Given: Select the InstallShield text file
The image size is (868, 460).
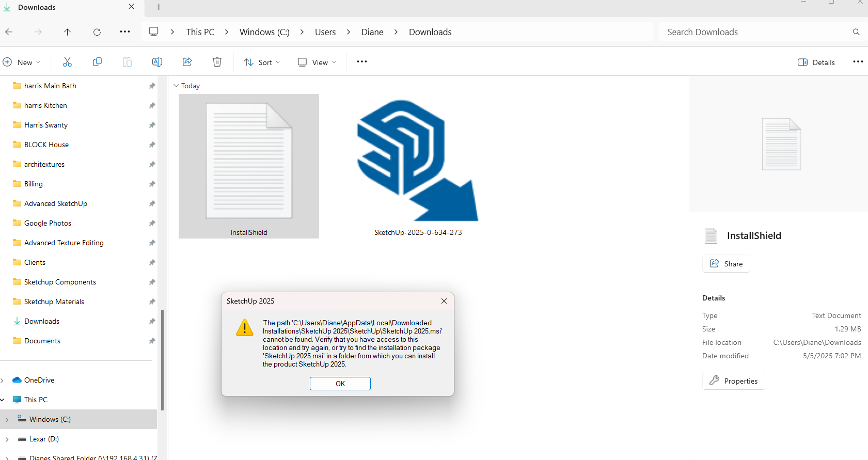Looking at the screenshot, I should coord(249,166).
